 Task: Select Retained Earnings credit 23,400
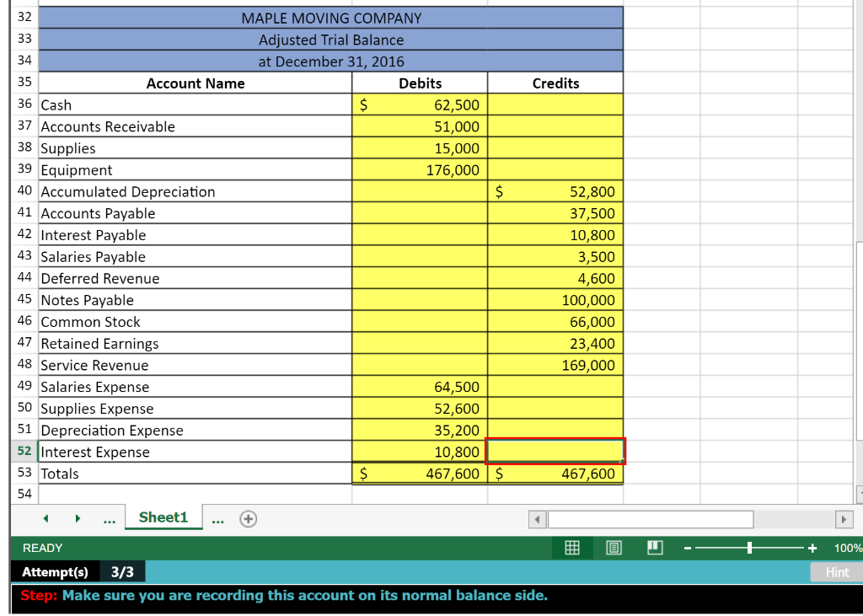[x=555, y=343]
